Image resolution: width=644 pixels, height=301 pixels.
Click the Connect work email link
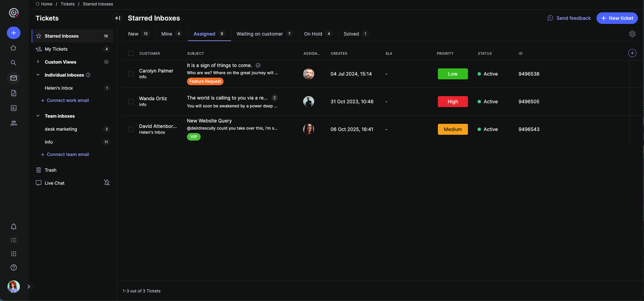tap(68, 101)
